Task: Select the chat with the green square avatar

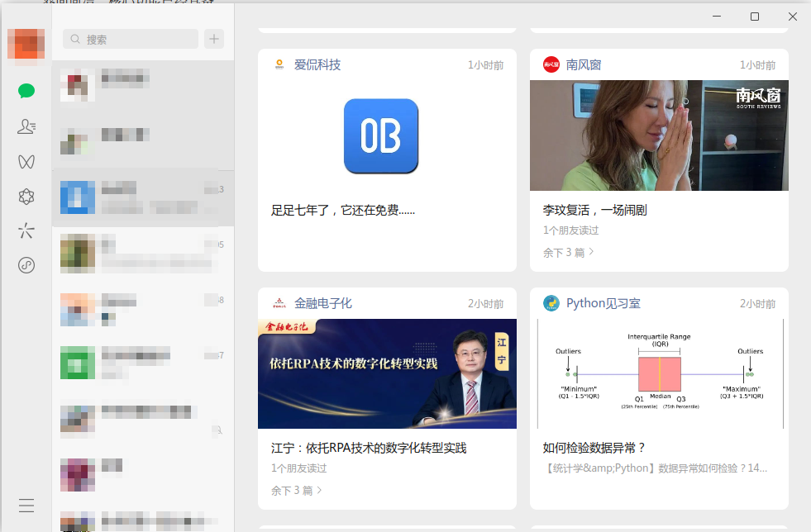Action: (143, 363)
